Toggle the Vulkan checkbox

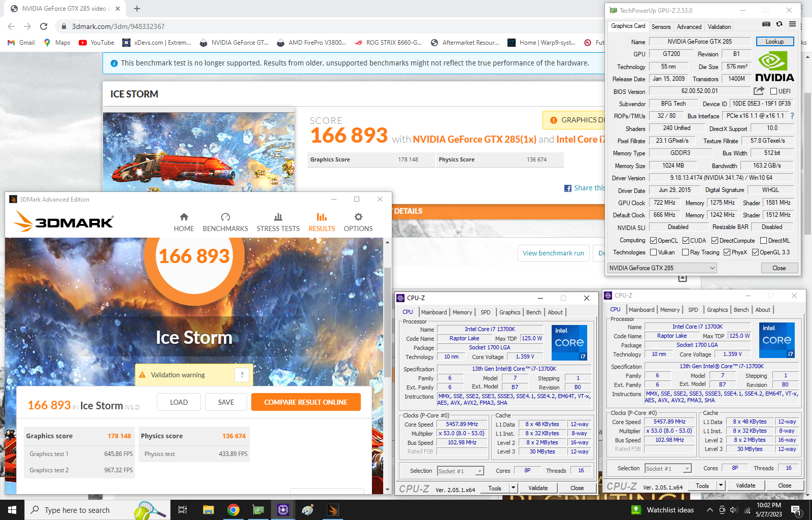pos(654,252)
